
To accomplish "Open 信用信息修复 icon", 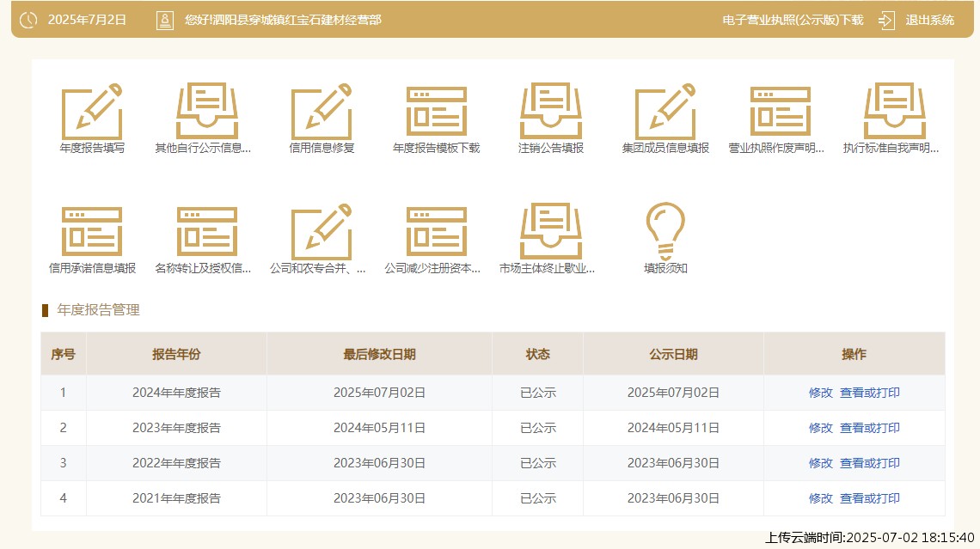I will 322,112.
